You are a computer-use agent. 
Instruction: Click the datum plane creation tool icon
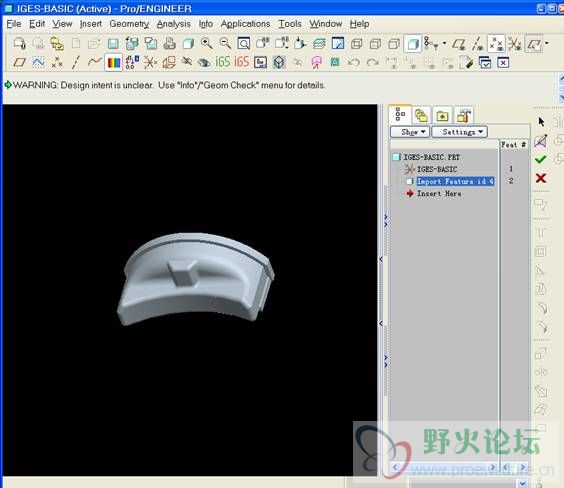pyautogui.click(x=20, y=63)
